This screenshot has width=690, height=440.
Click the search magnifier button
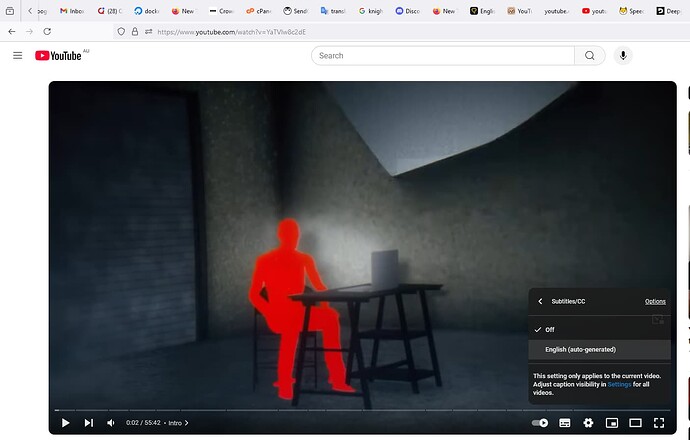590,55
